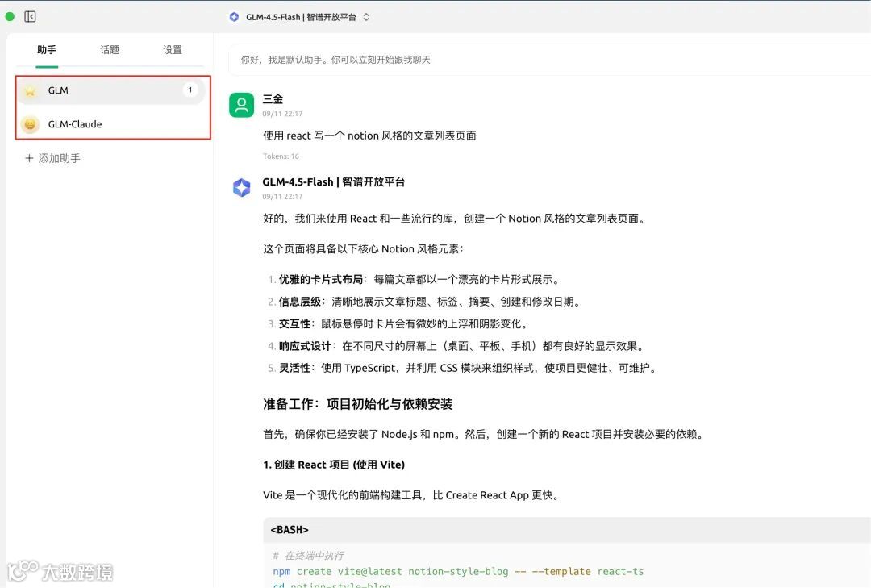Select the GLM assistant
Screen dimensions: 871x588
pyautogui.click(x=113, y=90)
